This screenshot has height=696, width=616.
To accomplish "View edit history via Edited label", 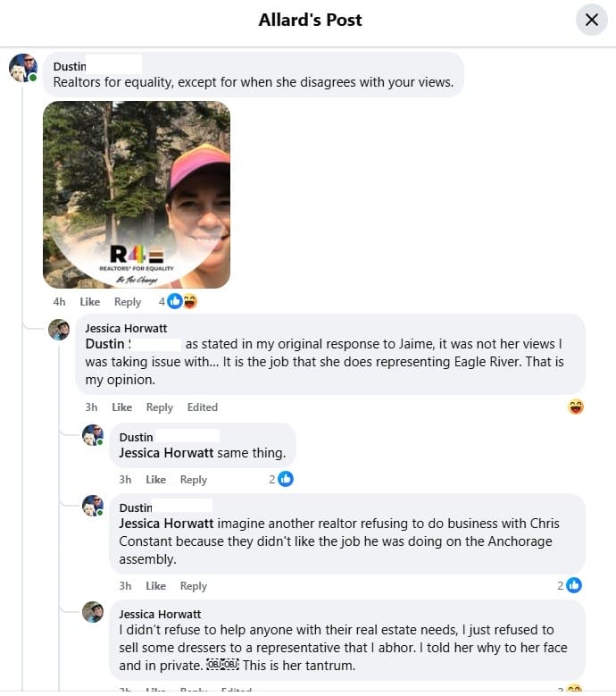I will [203, 407].
